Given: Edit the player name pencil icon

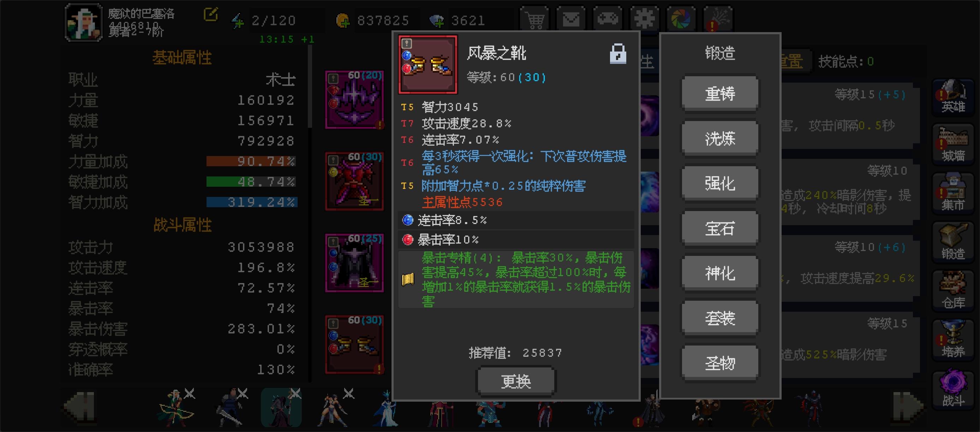Looking at the screenshot, I should pos(211,15).
